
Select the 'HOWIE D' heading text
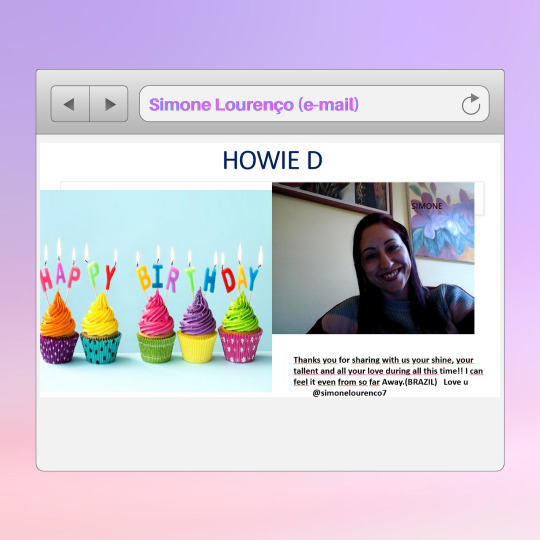[x=272, y=160]
